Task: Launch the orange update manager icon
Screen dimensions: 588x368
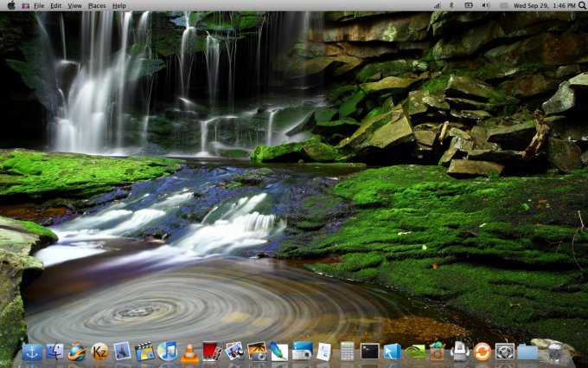Action: click(482, 352)
